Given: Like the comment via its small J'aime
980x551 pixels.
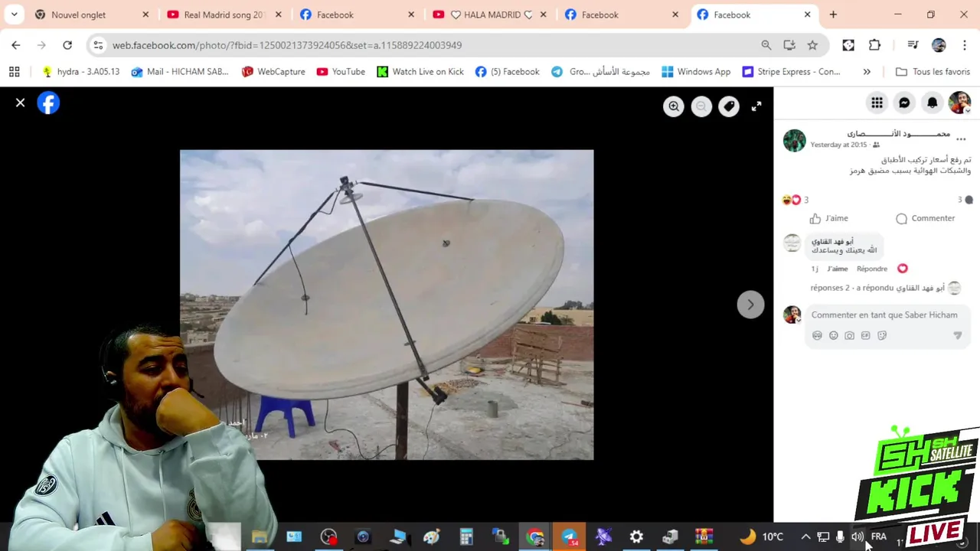Looking at the screenshot, I should click(x=837, y=269).
